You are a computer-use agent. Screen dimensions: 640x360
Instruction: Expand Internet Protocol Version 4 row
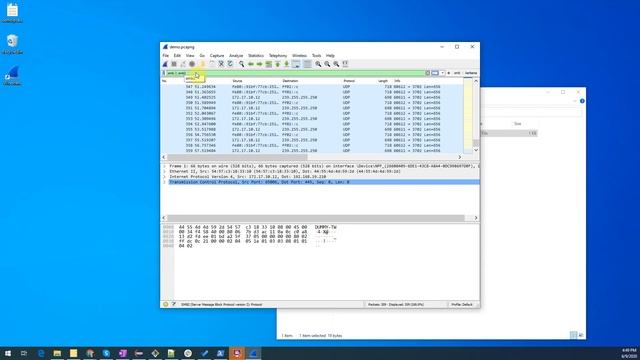point(164,177)
